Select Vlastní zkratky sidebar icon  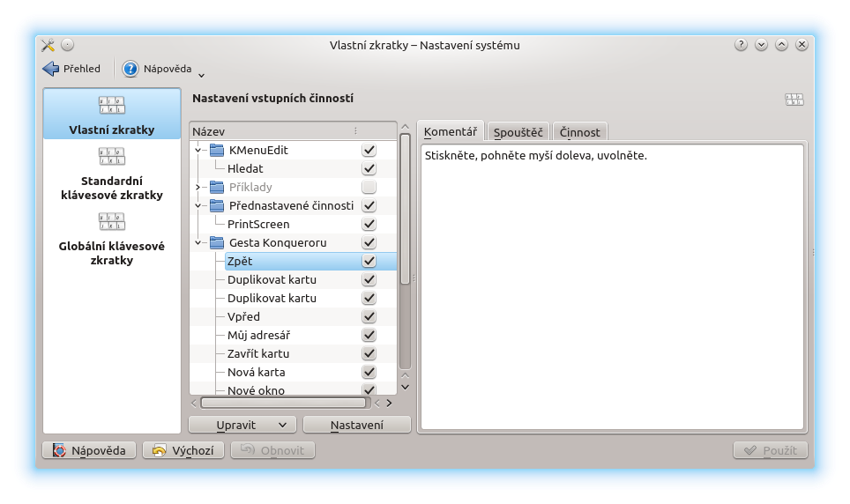click(x=112, y=105)
